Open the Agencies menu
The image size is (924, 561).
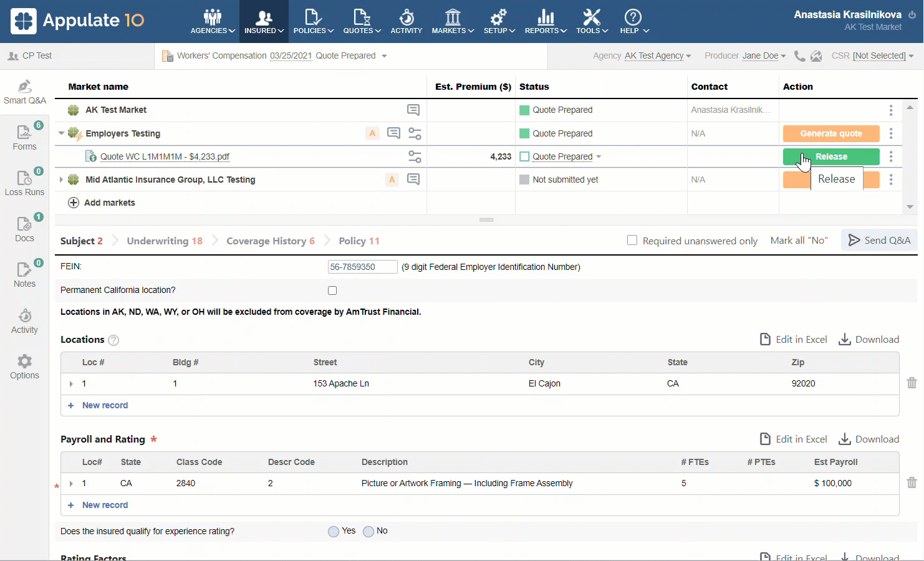213,21
